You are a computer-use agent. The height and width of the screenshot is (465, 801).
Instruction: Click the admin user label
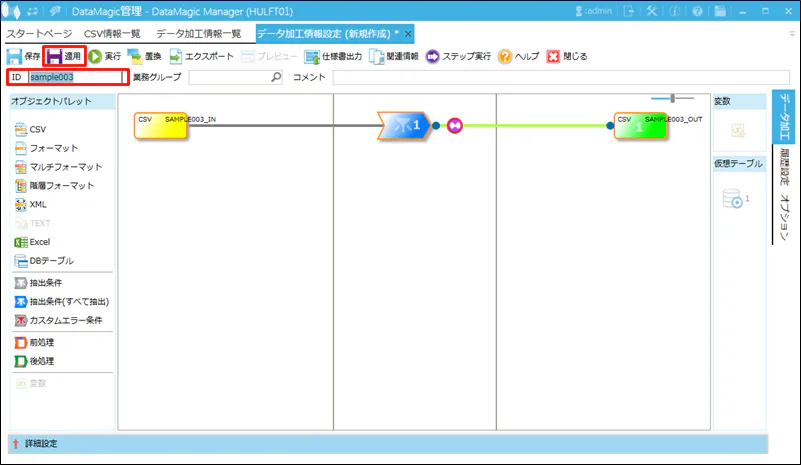click(594, 11)
